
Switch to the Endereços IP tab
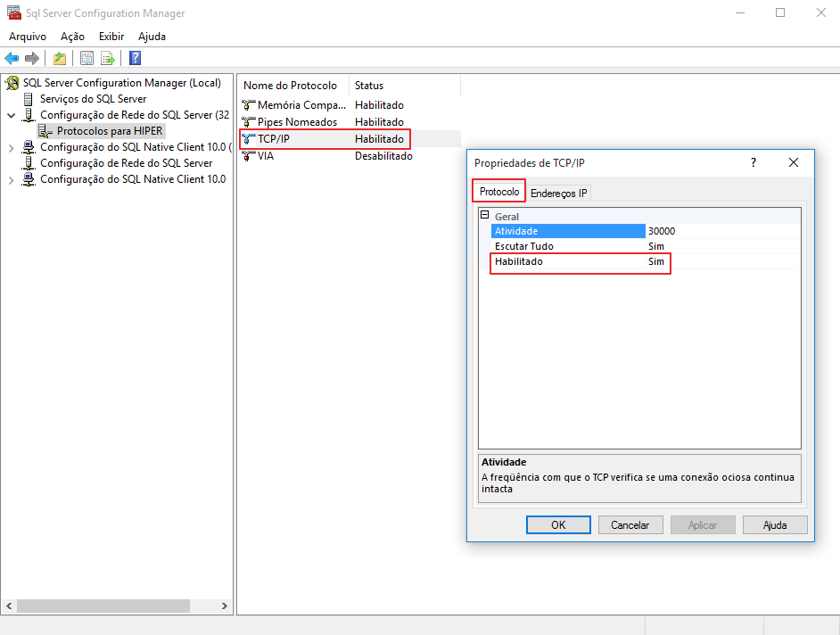click(x=558, y=193)
